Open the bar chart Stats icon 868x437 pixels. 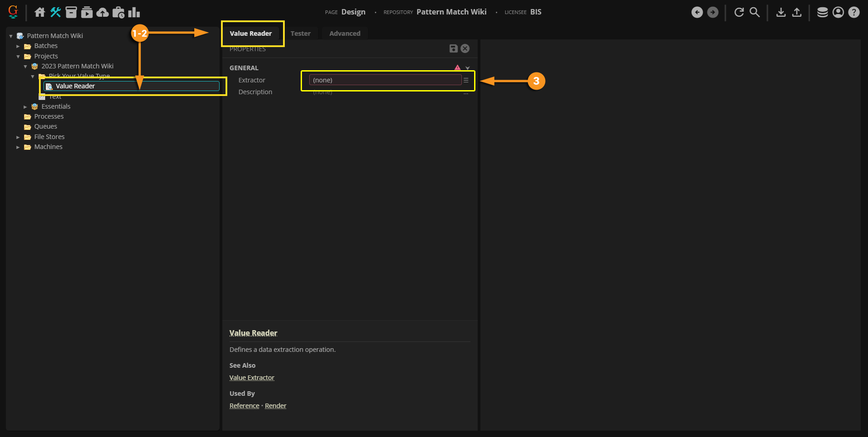(x=134, y=12)
